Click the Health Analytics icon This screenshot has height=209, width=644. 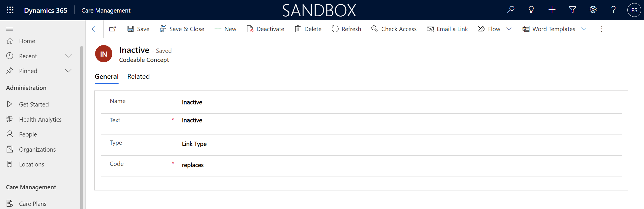(x=10, y=119)
